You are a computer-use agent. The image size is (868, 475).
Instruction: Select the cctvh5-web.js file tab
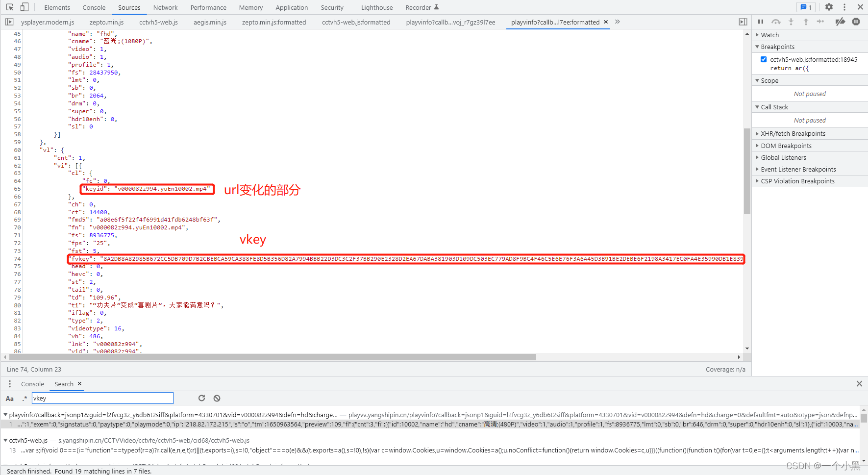tap(158, 22)
